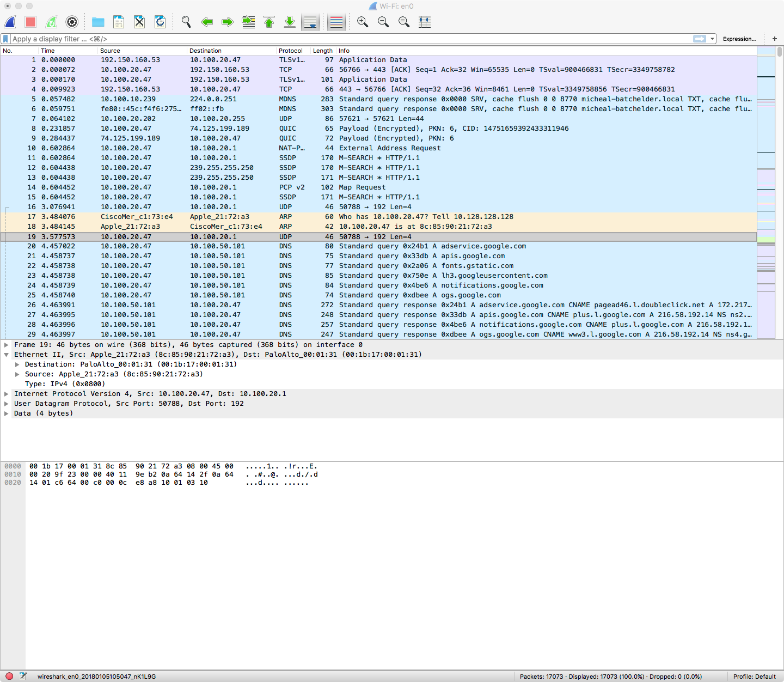Select packet 17 ARP Who has 10.100.20.47
The width and height of the screenshot is (784, 682).
(x=378, y=217)
